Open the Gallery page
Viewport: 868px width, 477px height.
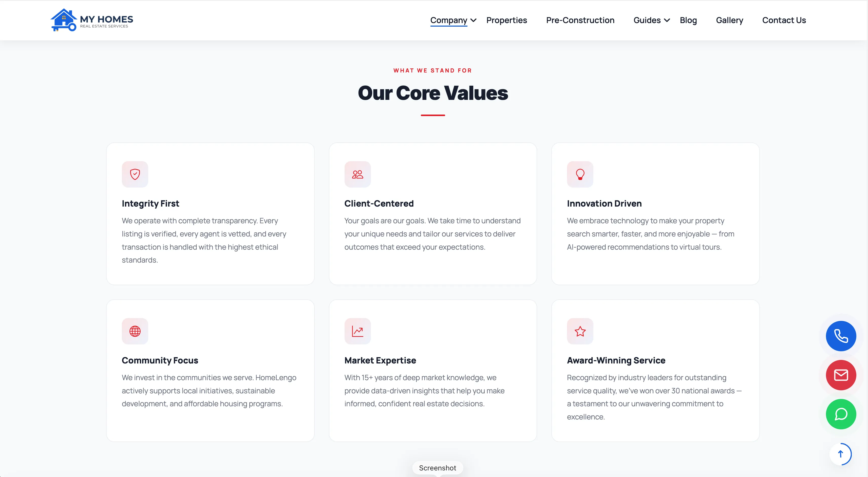coord(729,20)
